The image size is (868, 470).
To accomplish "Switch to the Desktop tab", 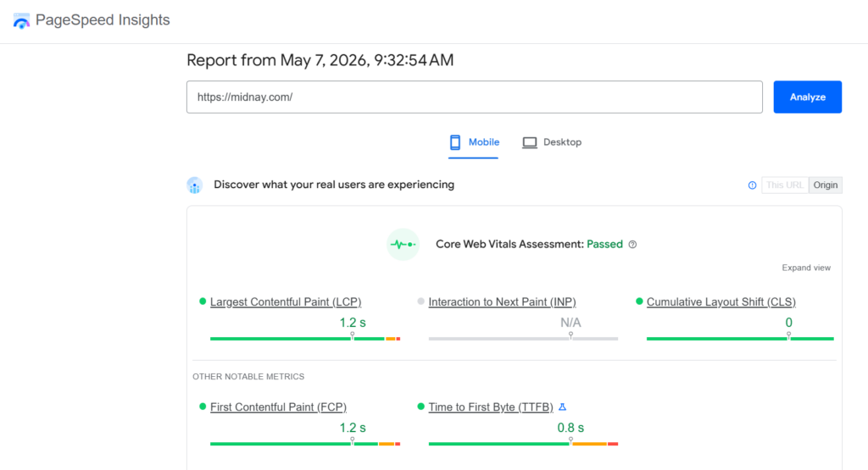I will point(552,142).
